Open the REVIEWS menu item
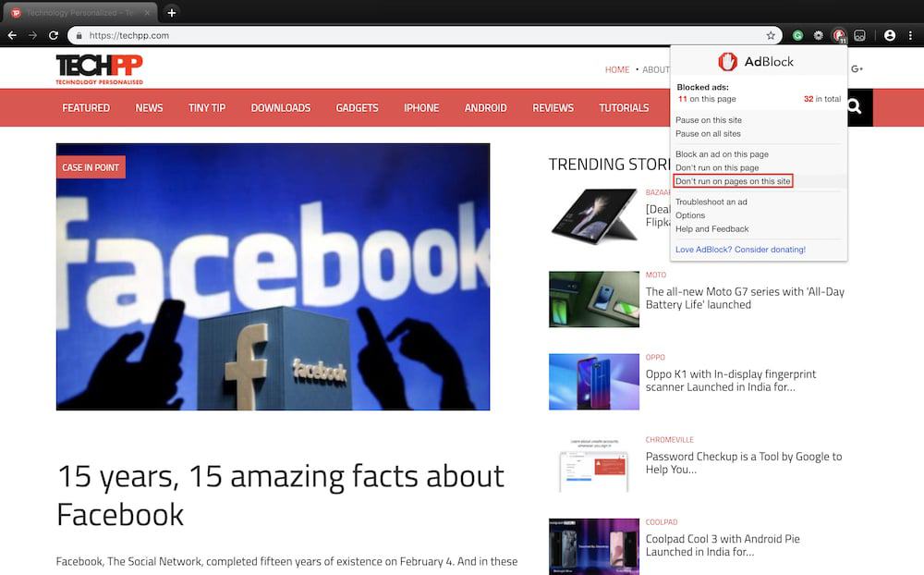The image size is (924, 575). click(x=553, y=108)
